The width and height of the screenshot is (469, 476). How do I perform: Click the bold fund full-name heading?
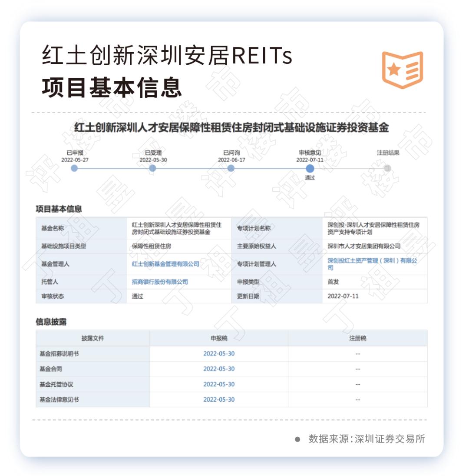pyautogui.click(x=231, y=127)
